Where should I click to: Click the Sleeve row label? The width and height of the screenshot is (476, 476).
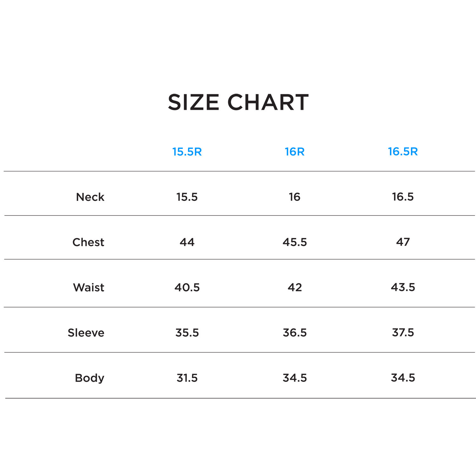[86, 333]
